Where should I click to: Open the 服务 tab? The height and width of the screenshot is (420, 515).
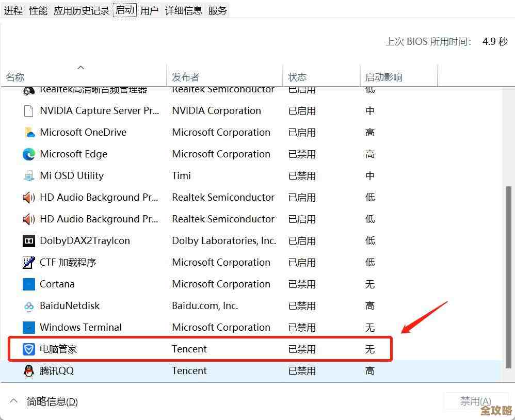tap(217, 10)
